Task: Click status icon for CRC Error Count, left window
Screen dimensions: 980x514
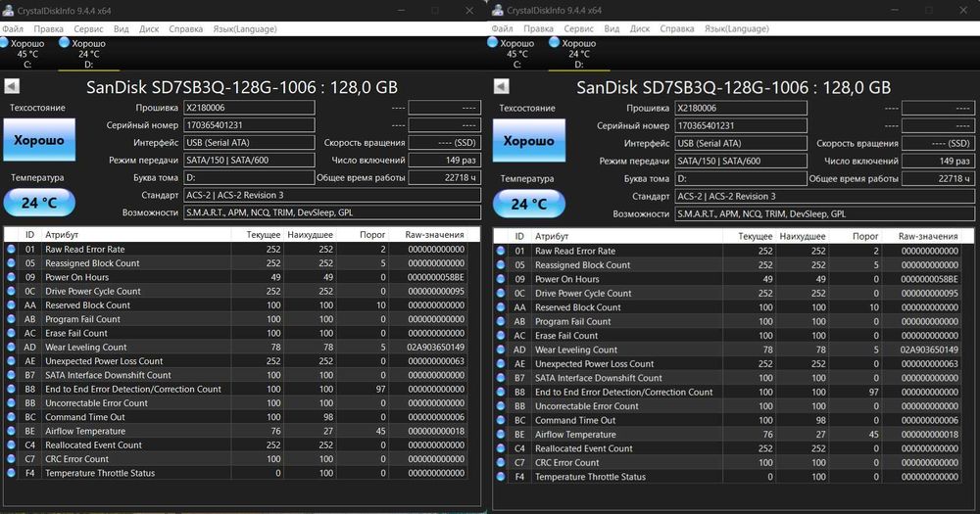Action: 11,458
